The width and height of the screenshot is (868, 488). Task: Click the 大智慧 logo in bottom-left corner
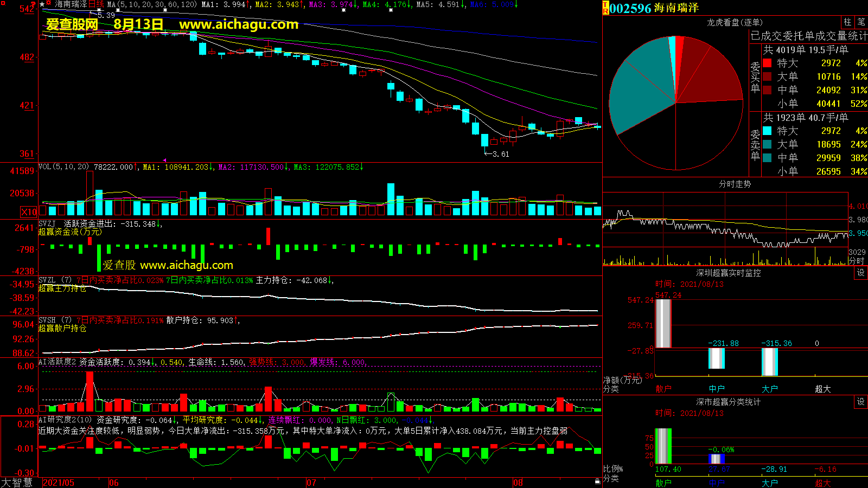[x=17, y=483]
